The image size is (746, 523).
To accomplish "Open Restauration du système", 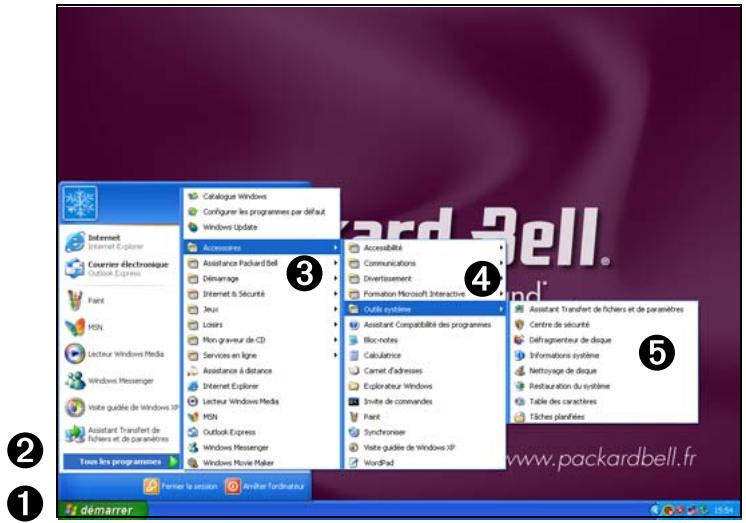I will [604, 386].
